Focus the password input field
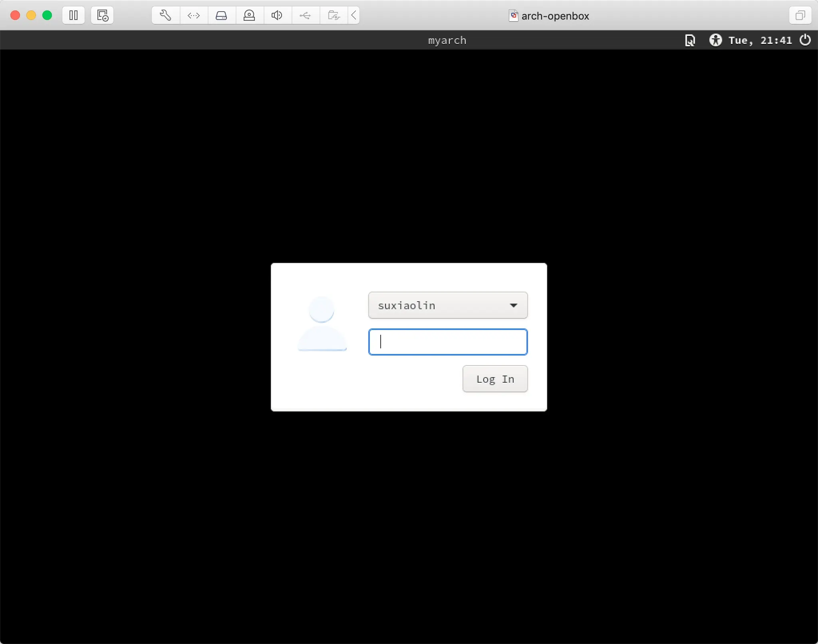The image size is (818, 644). (448, 342)
